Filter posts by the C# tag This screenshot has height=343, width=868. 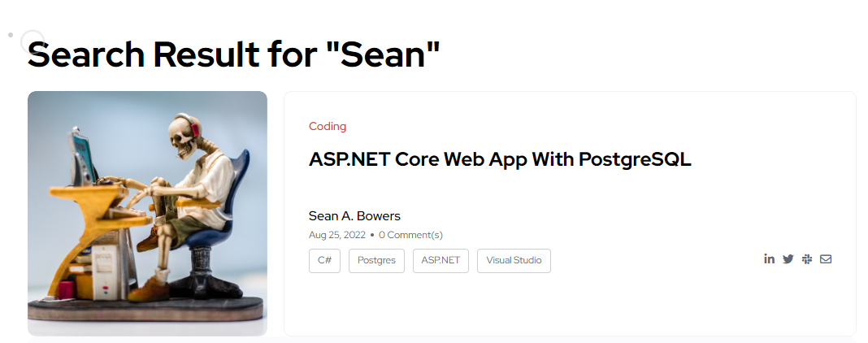[x=324, y=261]
